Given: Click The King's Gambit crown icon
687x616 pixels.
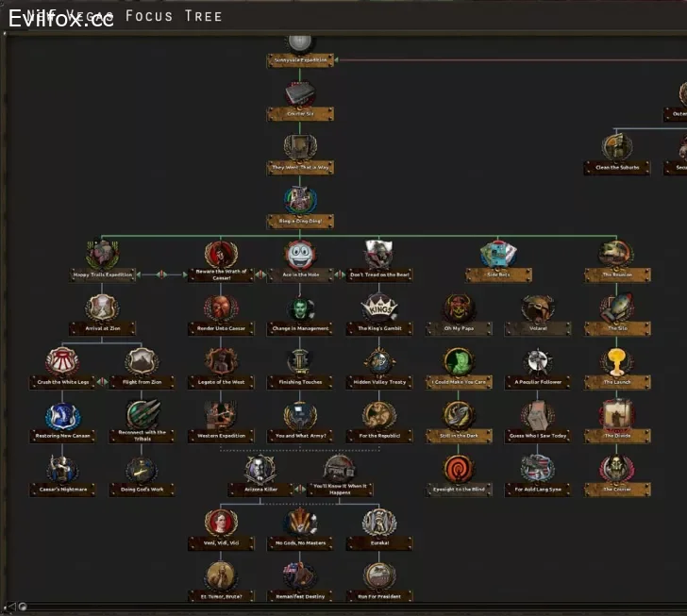Looking at the screenshot, I should point(379,308).
